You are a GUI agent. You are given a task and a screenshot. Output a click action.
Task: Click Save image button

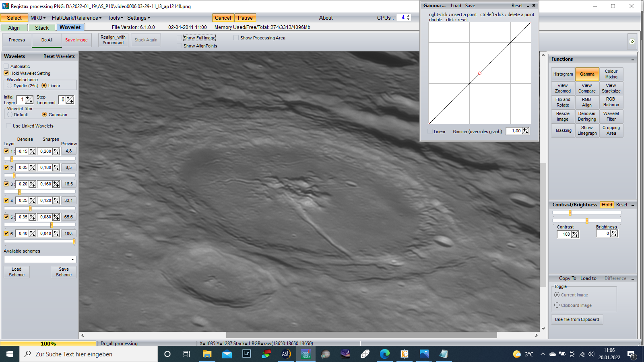click(76, 40)
